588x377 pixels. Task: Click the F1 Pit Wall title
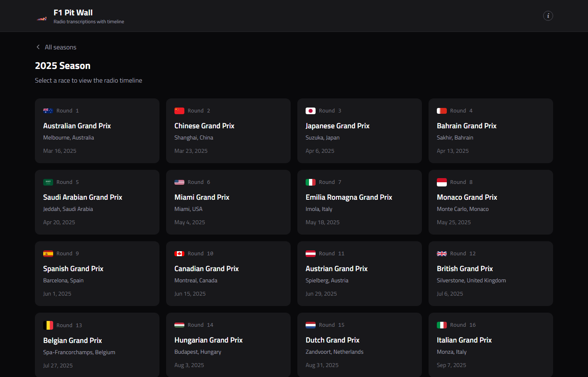[73, 13]
